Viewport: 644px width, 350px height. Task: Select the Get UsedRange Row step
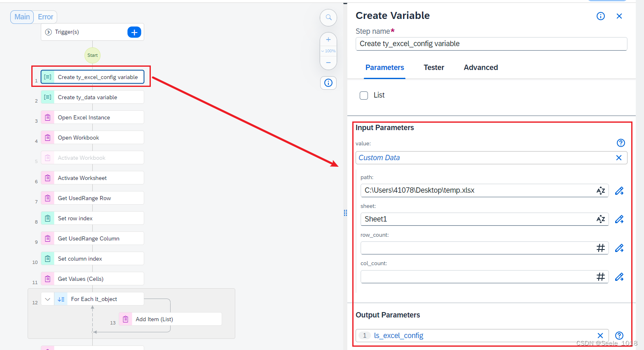coord(92,198)
